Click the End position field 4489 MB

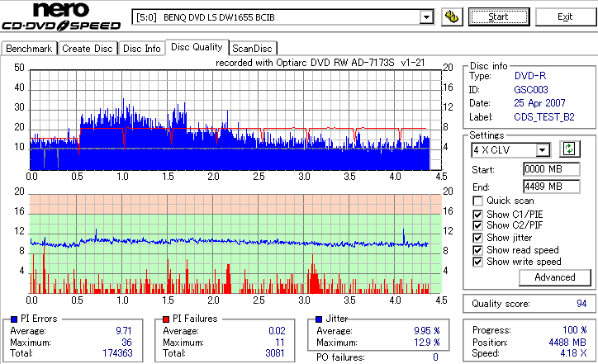pyautogui.click(x=551, y=187)
